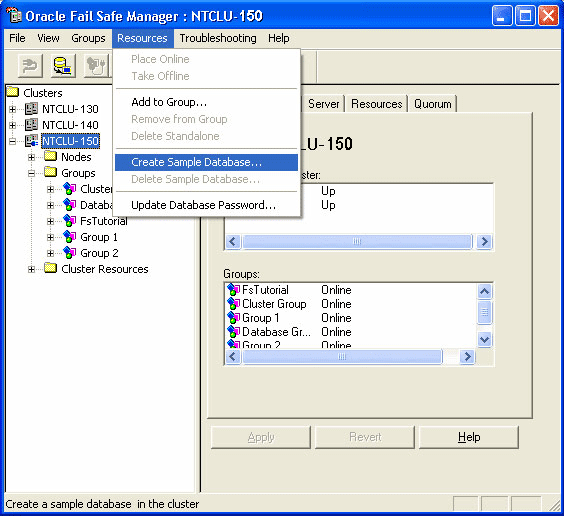Click nodes list horizontal scrollbar thumb

tap(357, 241)
